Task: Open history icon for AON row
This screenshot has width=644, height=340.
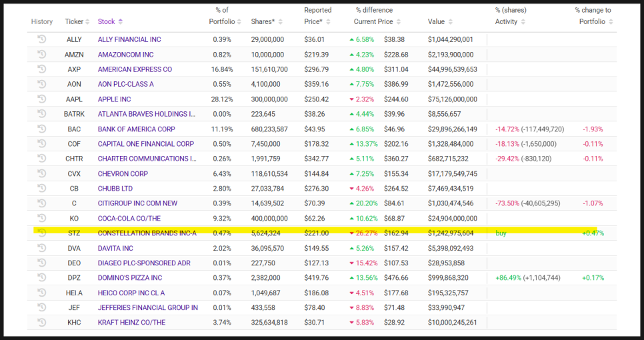Action: (41, 84)
